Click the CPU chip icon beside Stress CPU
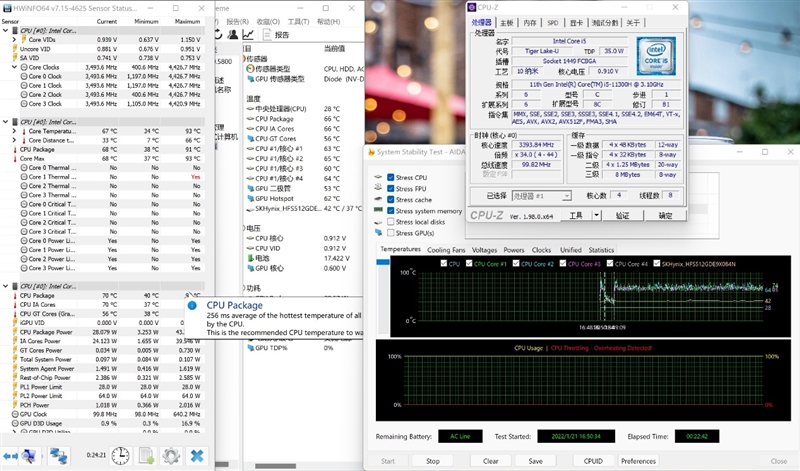800x471 pixels. tap(378, 177)
